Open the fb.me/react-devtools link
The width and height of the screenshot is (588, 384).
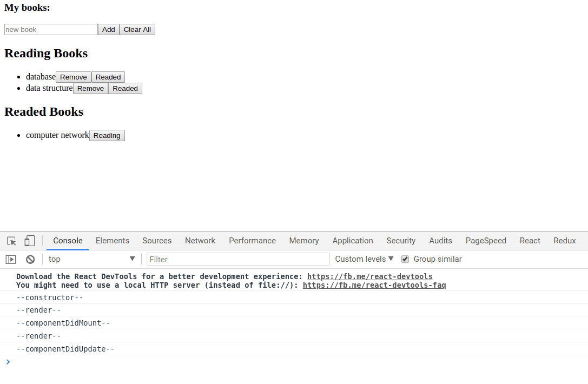(369, 276)
